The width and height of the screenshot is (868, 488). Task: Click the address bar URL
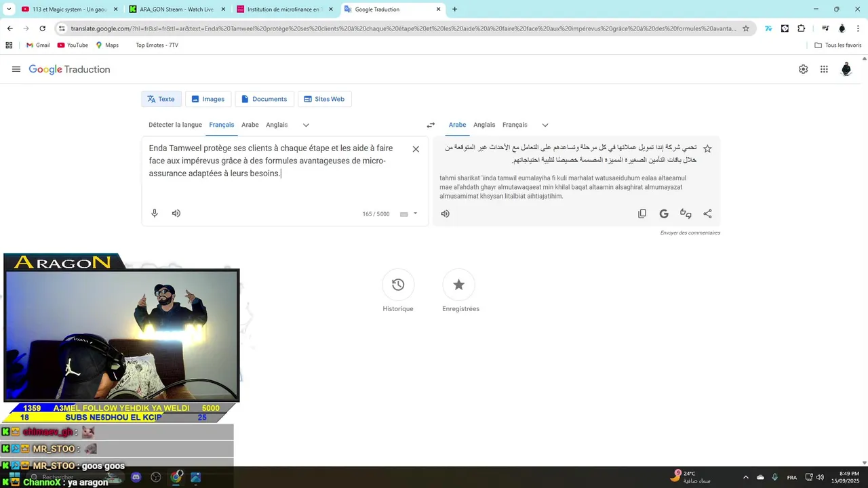403,28
